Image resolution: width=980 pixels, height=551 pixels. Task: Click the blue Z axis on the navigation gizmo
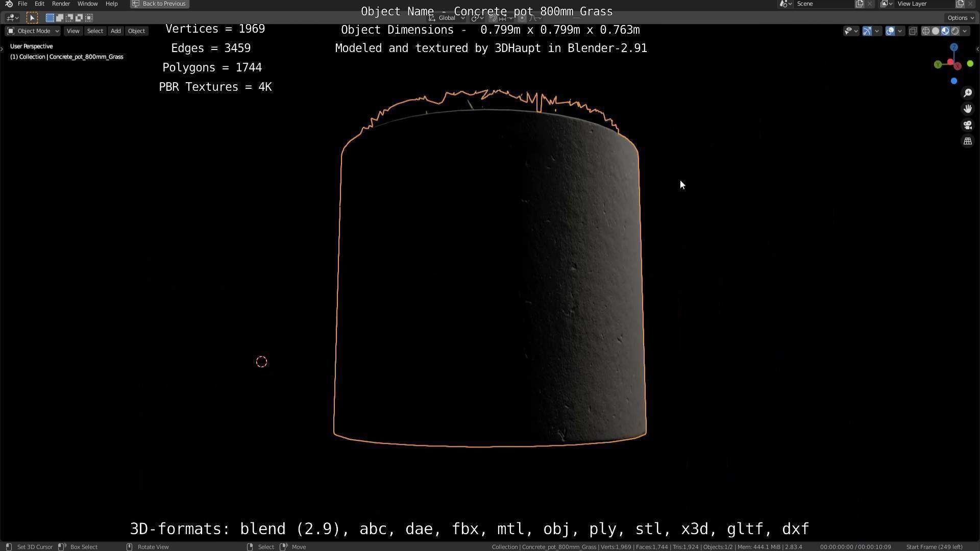coord(953,47)
